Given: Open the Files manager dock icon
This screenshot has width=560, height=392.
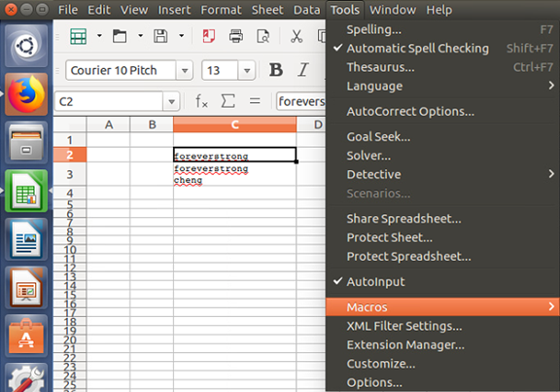Looking at the screenshot, I should pos(26,143).
